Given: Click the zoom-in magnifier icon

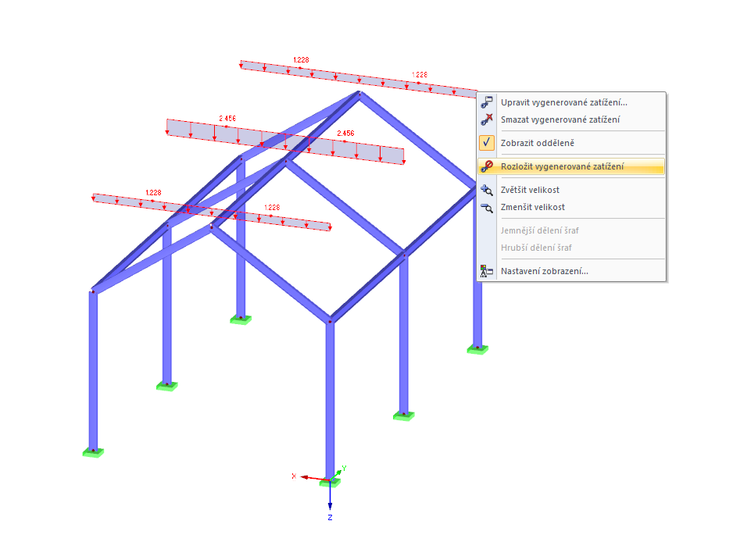Looking at the screenshot, I should click(486, 190).
